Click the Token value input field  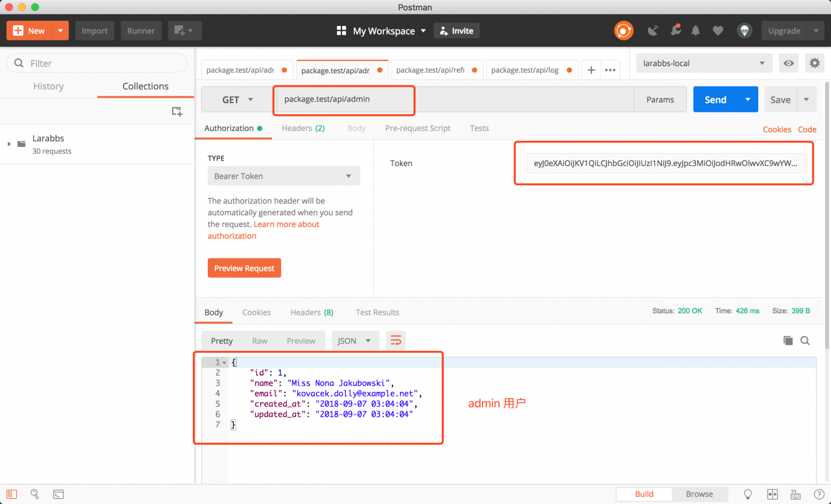click(666, 163)
